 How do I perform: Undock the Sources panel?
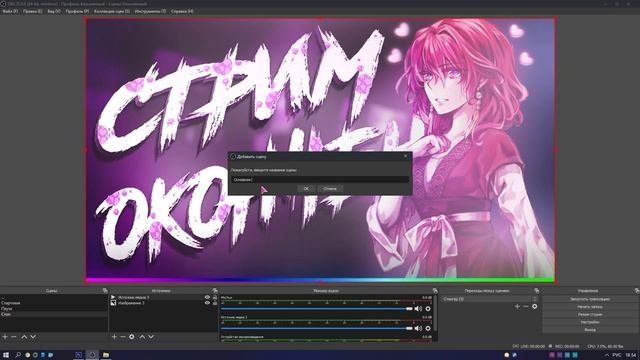[x=215, y=291]
